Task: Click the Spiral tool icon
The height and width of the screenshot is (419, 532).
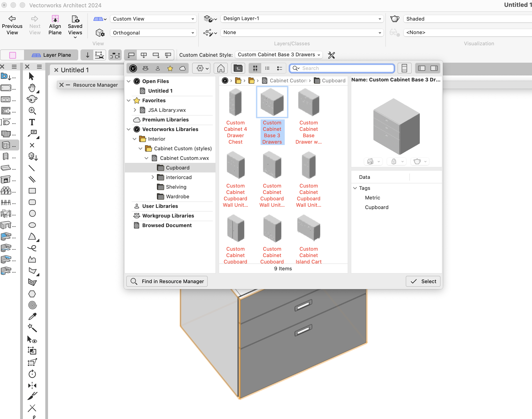Action: point(32,305)
